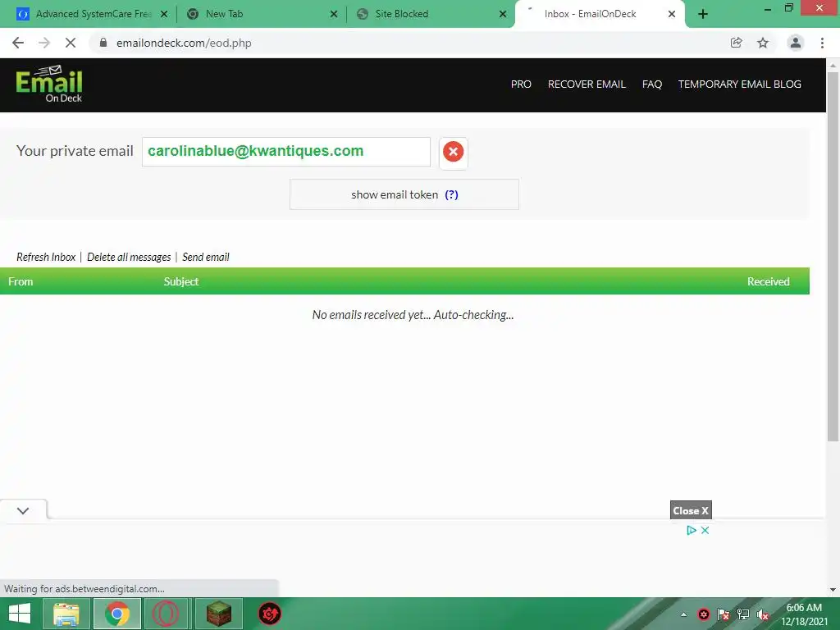This screenshot has width=840, height=630.
Task: Dismiss the ad with blue X icon
Action: click(x=705, y=531)
